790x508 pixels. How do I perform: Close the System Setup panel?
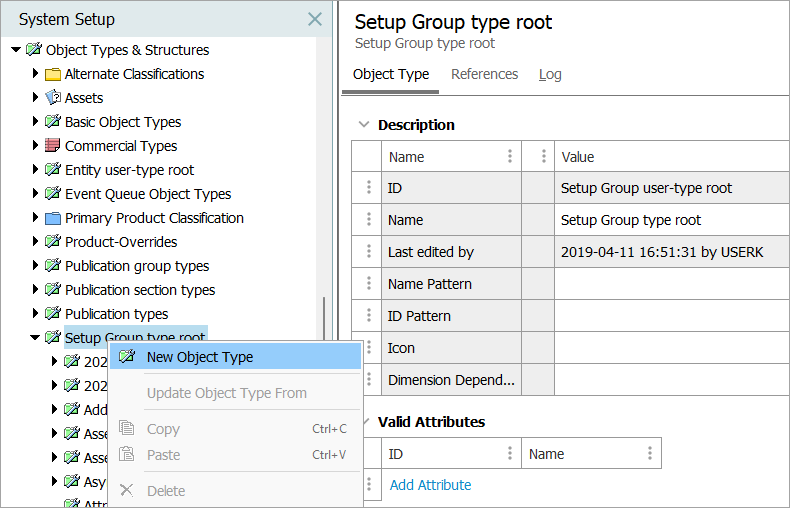coord(315,19)
